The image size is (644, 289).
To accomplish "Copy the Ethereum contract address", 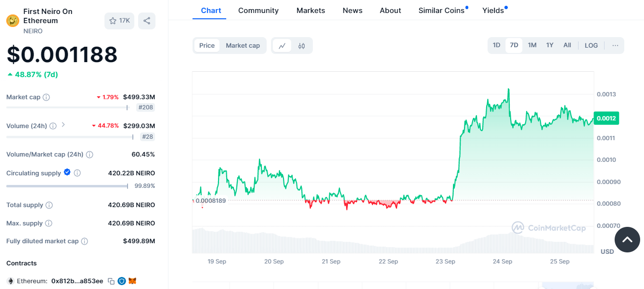I will coord(111,281).
